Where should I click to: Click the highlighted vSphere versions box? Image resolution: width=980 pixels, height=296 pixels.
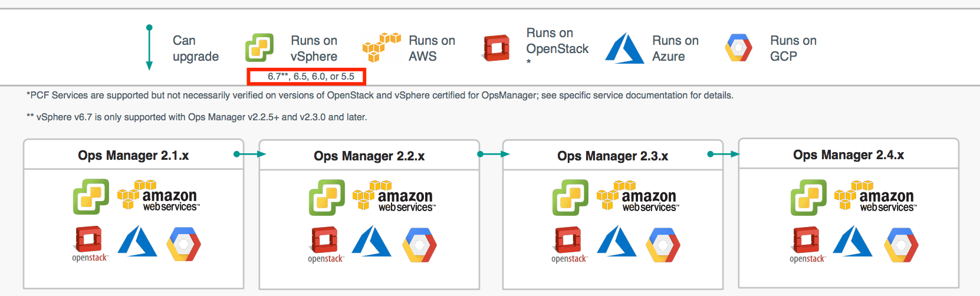tap(307, 77)
